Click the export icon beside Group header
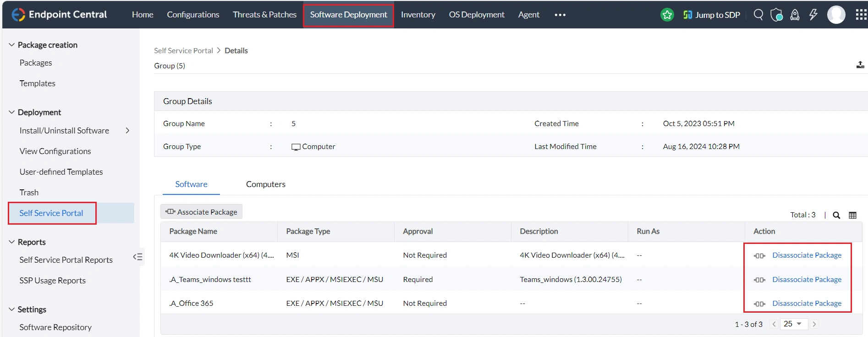The image size is (868, 337). tap(860, 65)
